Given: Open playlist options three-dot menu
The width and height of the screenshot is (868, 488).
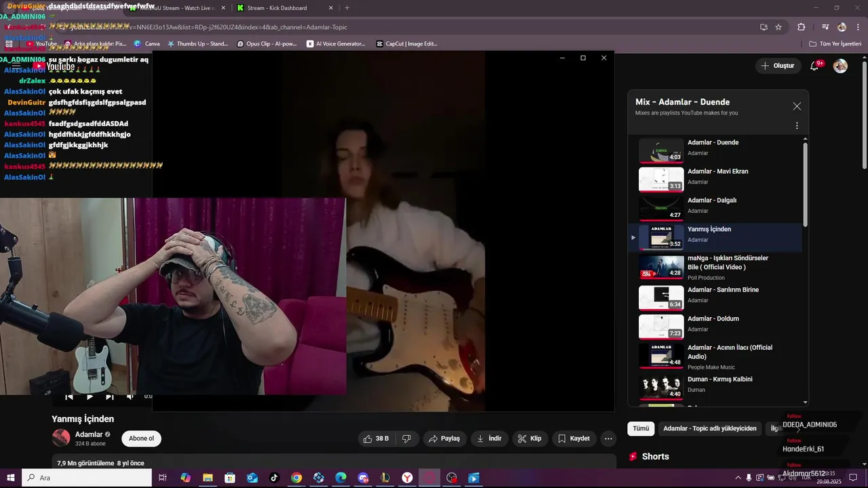Looking at the screenshot, I should coord(797,125).
